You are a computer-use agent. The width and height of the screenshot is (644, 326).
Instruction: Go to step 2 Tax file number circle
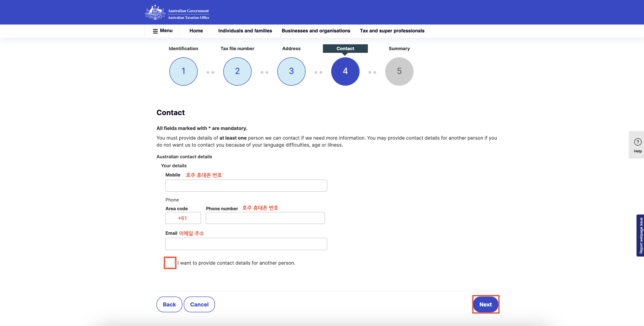[237, 71]
